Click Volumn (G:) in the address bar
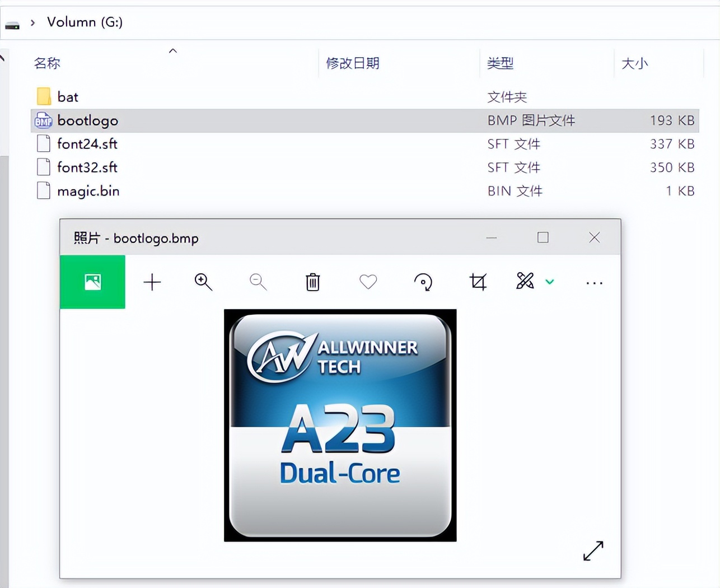Viewport: 720px width, 588px height. point(85,22)
